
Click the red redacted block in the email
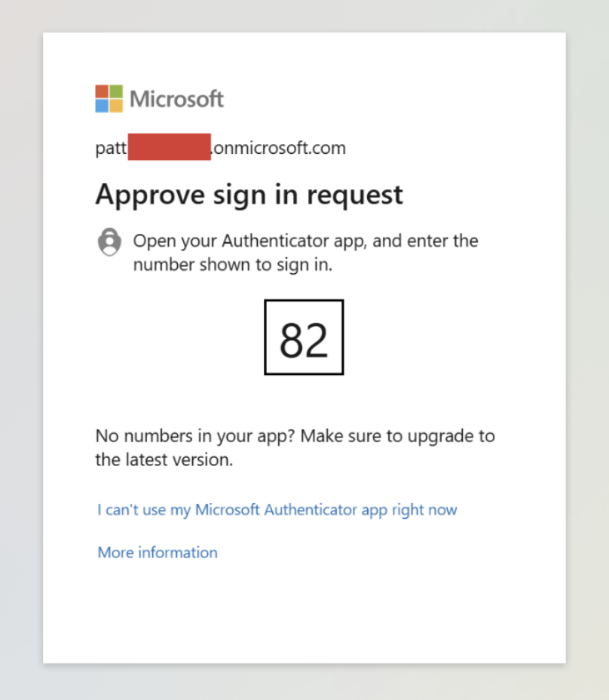(x=169, y=146)
